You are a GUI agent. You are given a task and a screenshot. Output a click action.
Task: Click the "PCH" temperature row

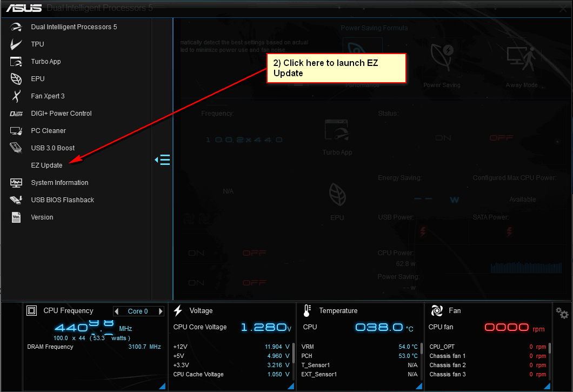359,356
